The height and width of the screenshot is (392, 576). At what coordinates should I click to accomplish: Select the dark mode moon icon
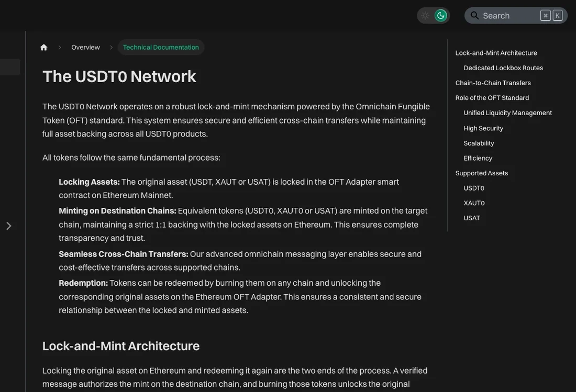[x=441, y=15]
